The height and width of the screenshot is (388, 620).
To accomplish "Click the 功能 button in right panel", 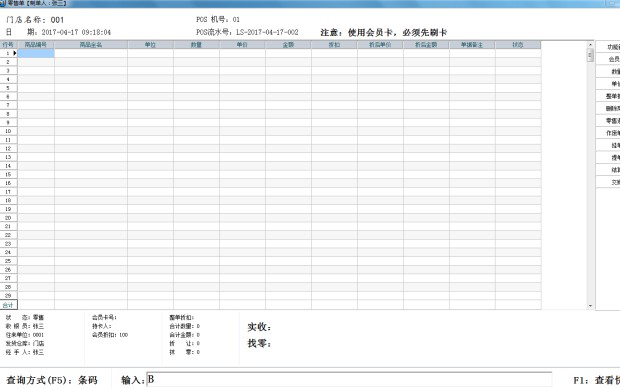I will pyautogui.click(x=609, y=47).
